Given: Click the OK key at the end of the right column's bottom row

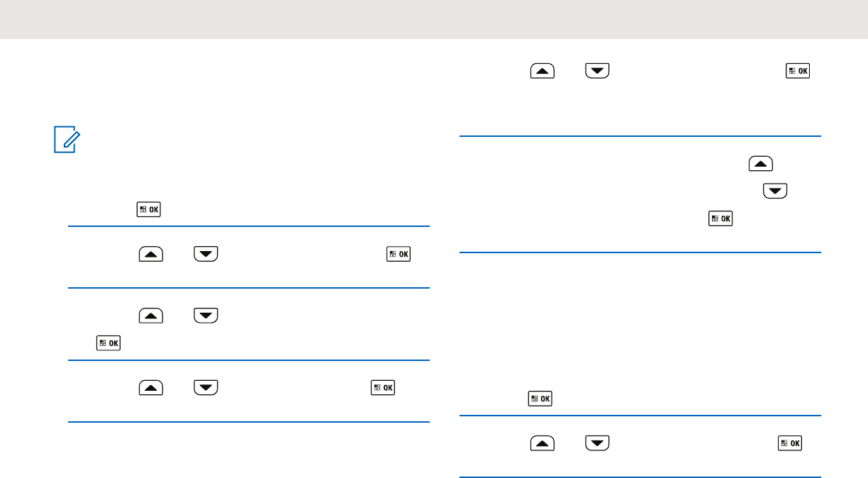Looking at the screenshot, I should 790,444.
